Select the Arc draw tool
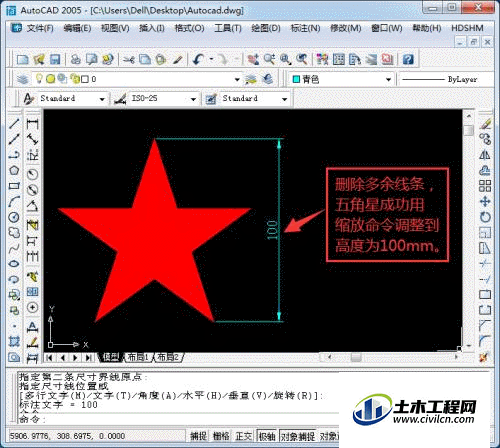This screenshot has height=448, width=500. point(14,201)
